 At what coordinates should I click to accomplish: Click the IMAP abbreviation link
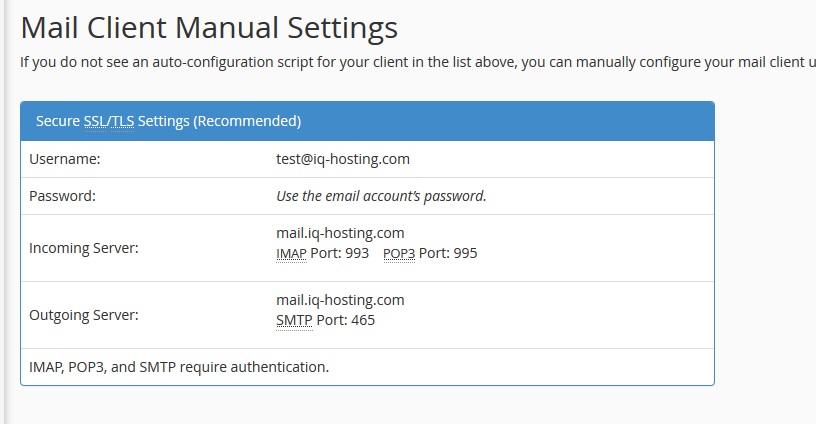click(291, 253)
